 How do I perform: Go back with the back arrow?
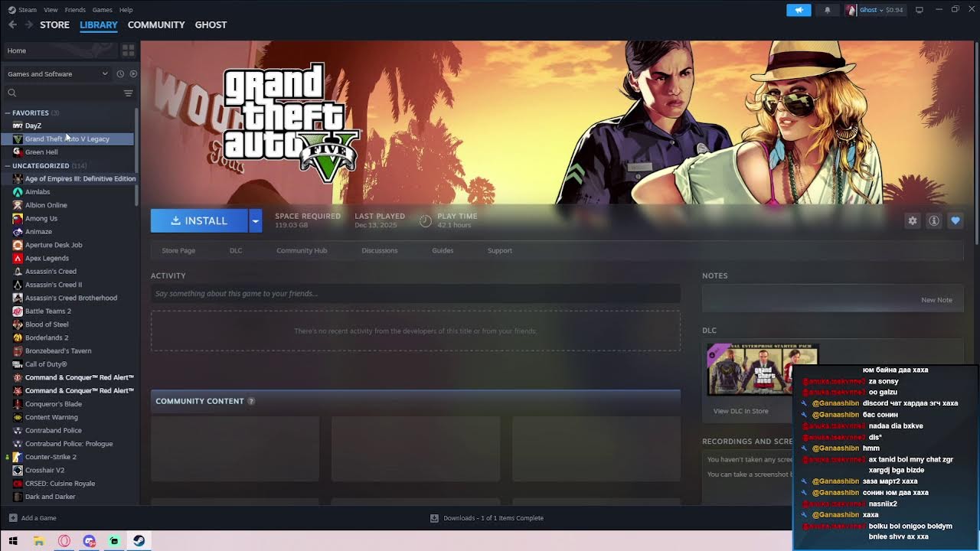[12, 24]
